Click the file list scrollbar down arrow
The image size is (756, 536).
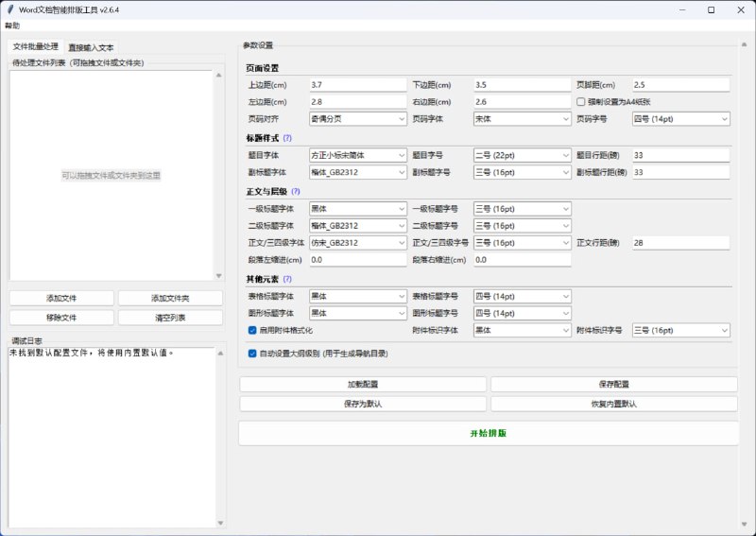[x=219, y=276]
